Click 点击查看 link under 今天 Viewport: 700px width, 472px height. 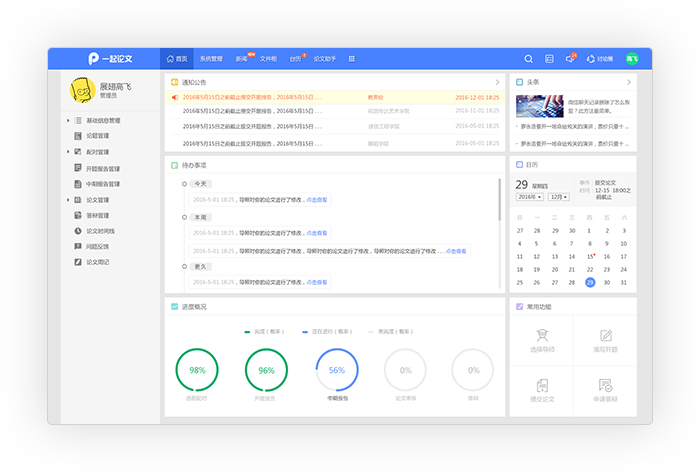tap(316, 200)
